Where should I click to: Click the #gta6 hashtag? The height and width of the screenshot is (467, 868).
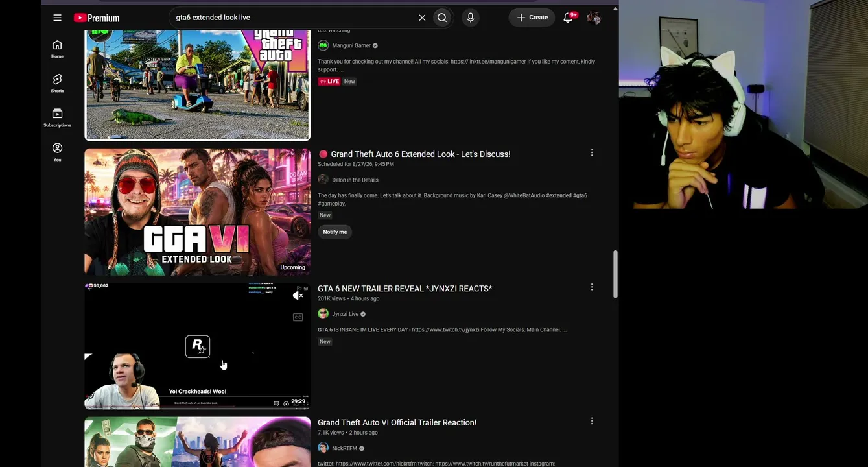pos(580,196)
